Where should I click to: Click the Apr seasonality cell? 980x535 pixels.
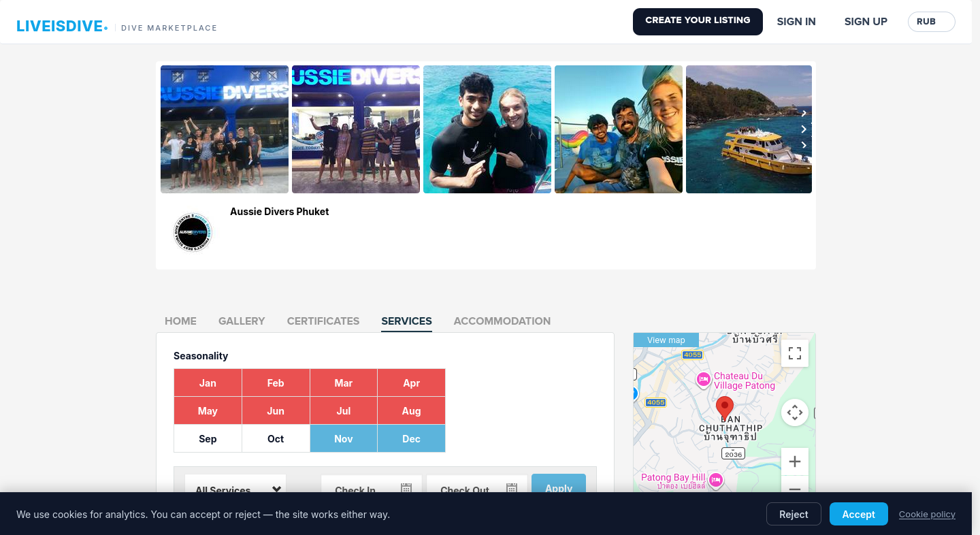(411, 383)
